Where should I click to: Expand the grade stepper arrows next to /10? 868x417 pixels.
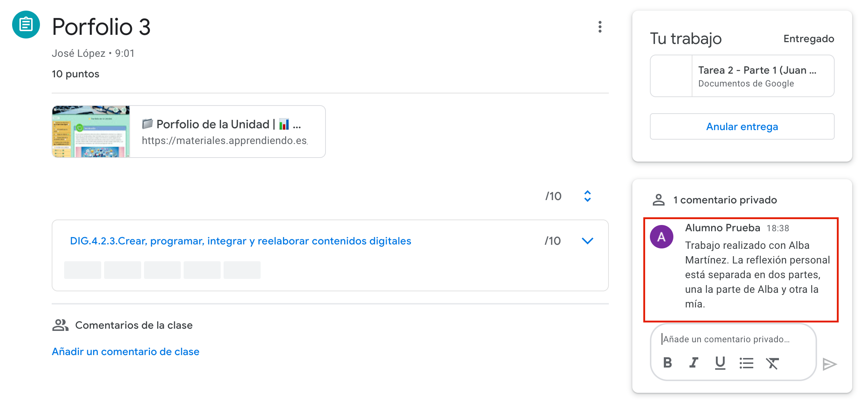click(x=588, y=196)
